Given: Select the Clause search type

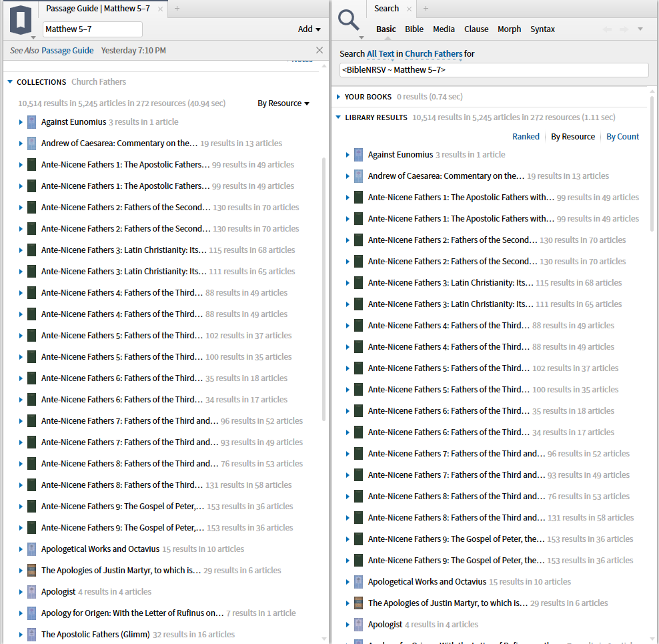Looking at the screenshot, I should point(476,29).
